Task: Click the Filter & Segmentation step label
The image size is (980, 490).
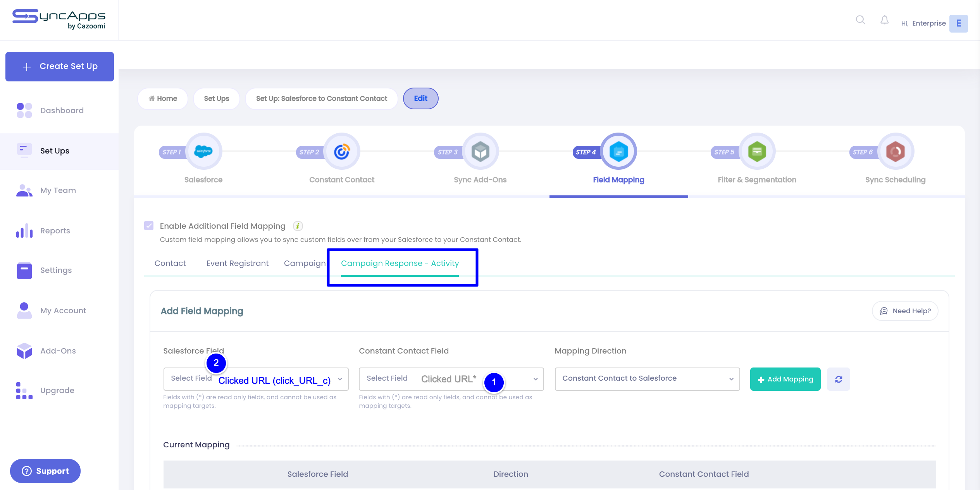Action: pyautogui.click(x=757, y=180)
